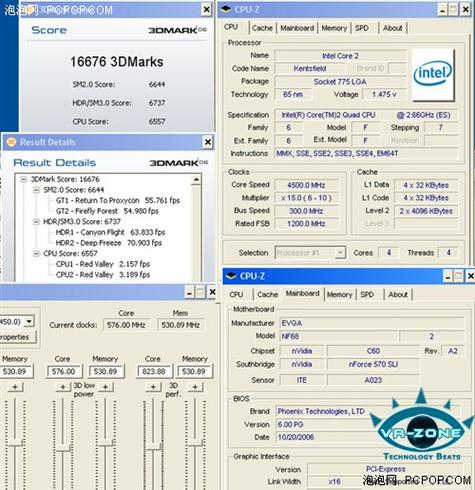Collapse the CPU Score: 6557 node

click(36, 254)
